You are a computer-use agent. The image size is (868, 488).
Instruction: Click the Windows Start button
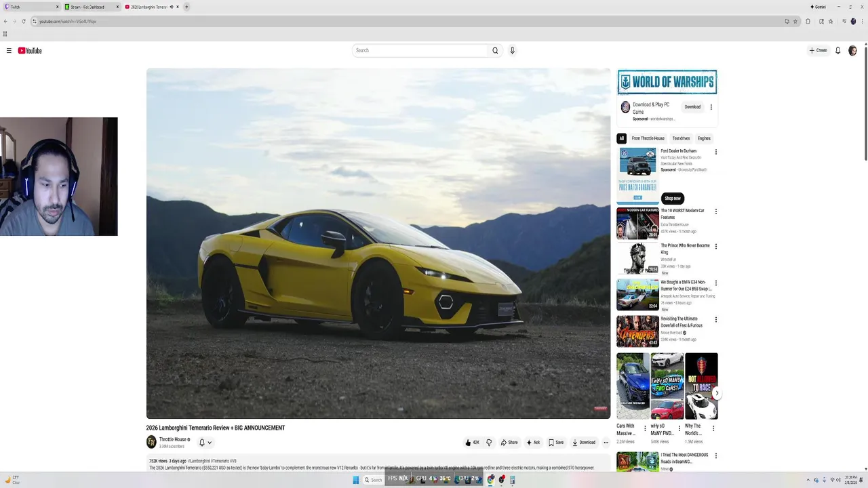point(356,479)
